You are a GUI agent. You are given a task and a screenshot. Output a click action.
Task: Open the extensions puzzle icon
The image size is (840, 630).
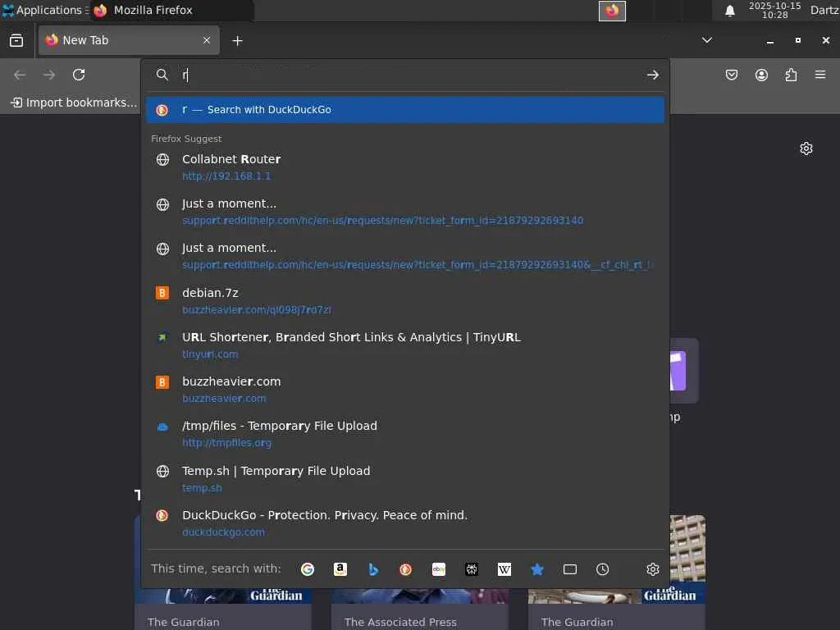[x=791, y=75]
